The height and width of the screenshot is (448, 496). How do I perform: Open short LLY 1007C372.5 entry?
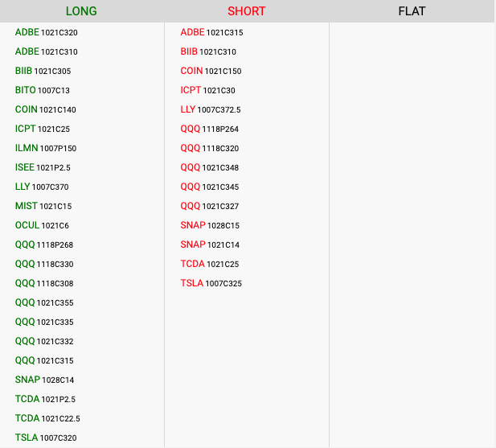[x=211, y=109]
